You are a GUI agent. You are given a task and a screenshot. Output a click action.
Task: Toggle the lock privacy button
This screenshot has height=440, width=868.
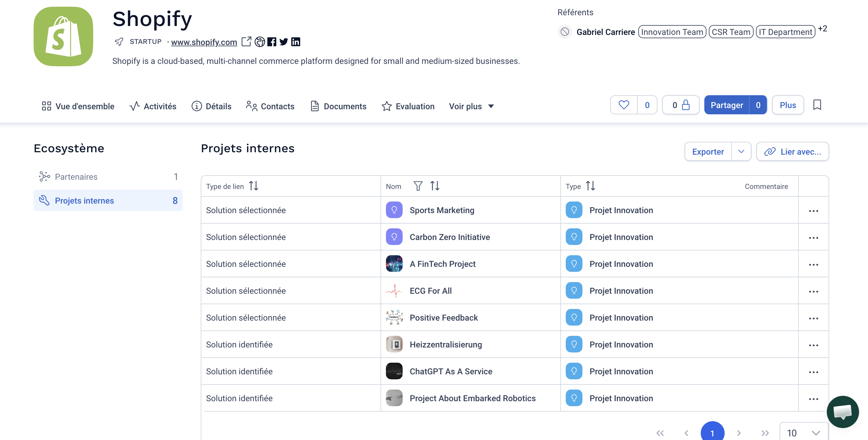click(x=681, y=105)
